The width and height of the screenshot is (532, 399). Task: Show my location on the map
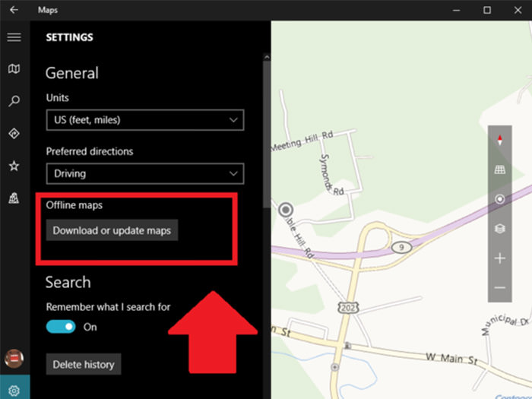click(x=499, y=199)
